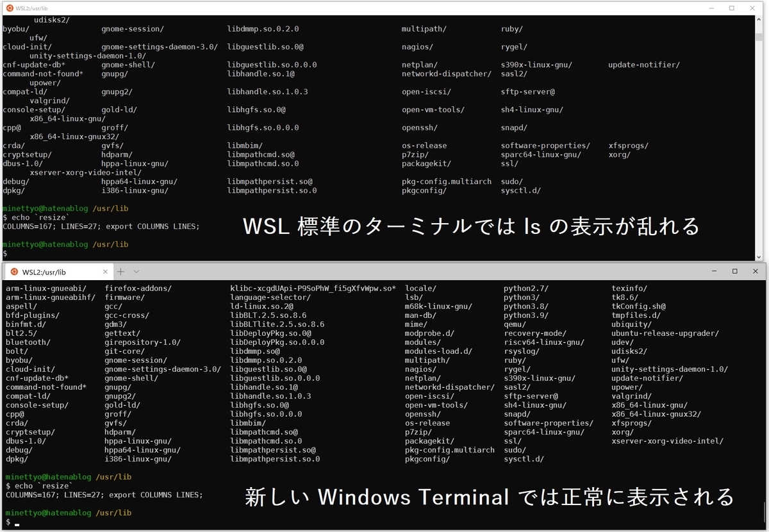Click the python2.7/ directory entry
Viewport: 769px width, 532px height.
pos(526,288)
